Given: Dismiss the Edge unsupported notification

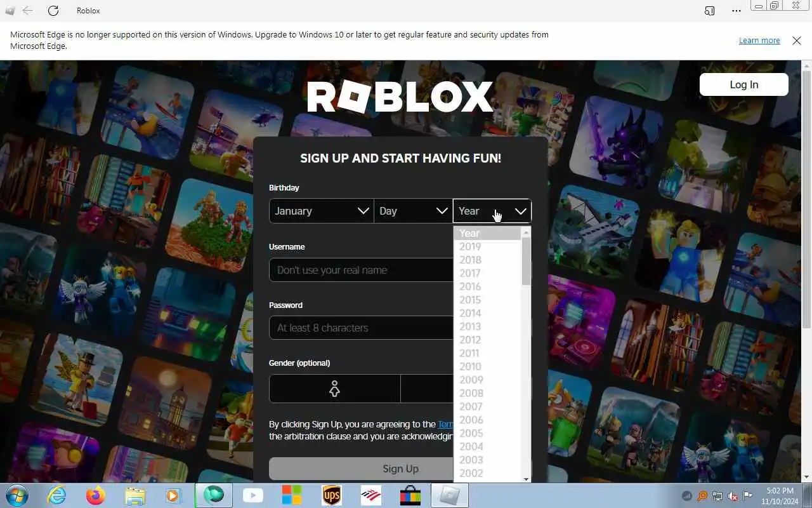Looking at the screenshot, I should [797, 41].
